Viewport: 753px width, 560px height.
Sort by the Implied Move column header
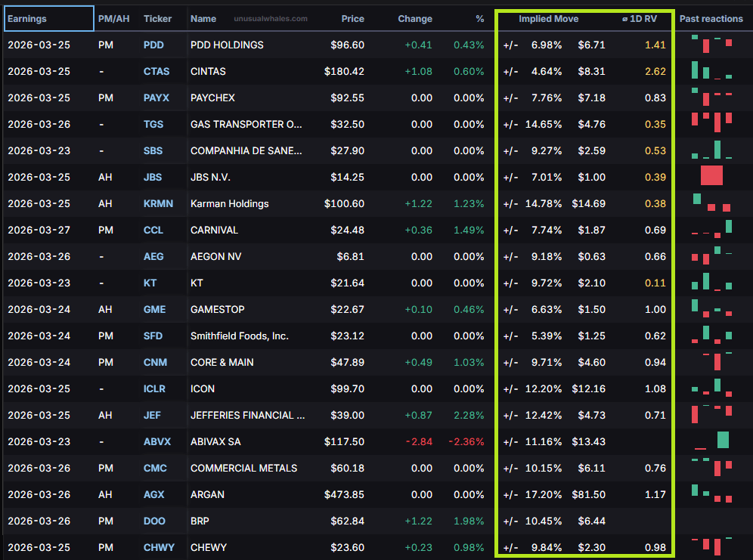pyautogui.click(x=548, y=19)
